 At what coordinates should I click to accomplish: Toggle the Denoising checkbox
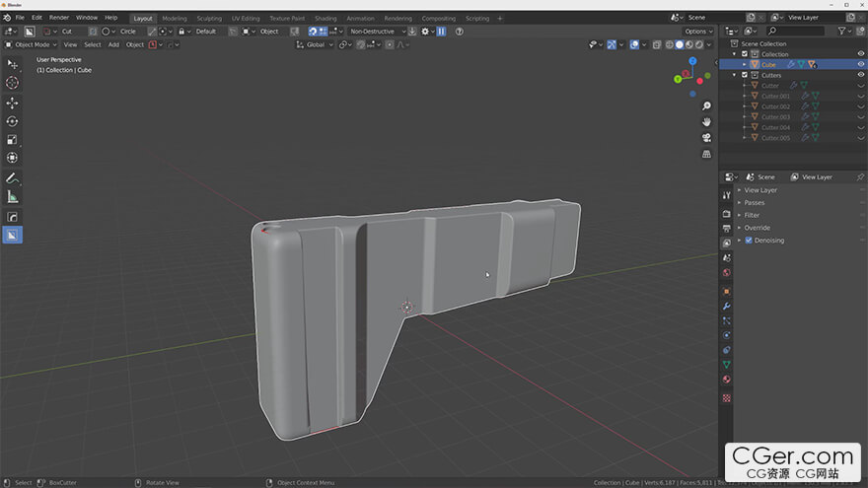tap(749, 241)
